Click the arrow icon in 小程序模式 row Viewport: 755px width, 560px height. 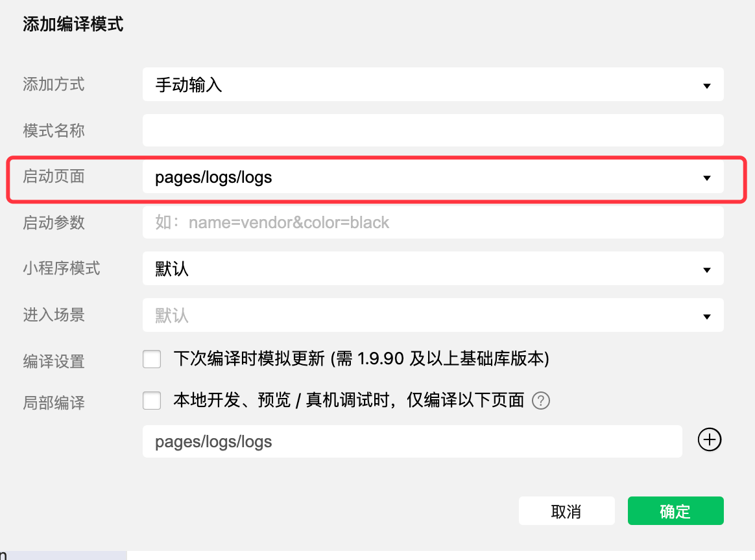[707, 270]
